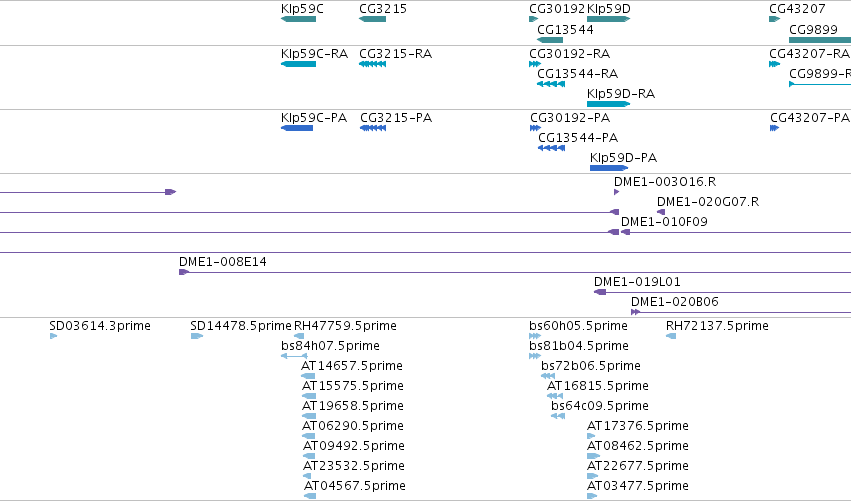This screenshot has height=501, width=851.
Task: Click the double-arrow EST glyph beneath bs84h07.5prime
Action: coord(294,356)
